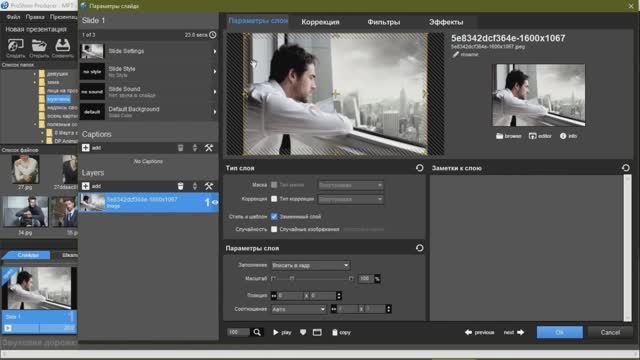640x360 pixels.
Task: Add a new layer with plus icon
Action: click(x=85, y=186)
